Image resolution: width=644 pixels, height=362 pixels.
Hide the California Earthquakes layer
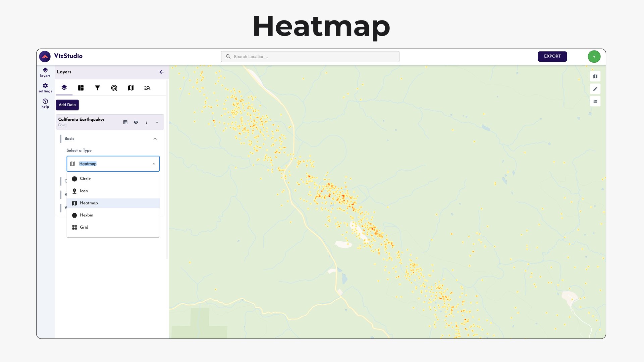(x=136, y=122)
